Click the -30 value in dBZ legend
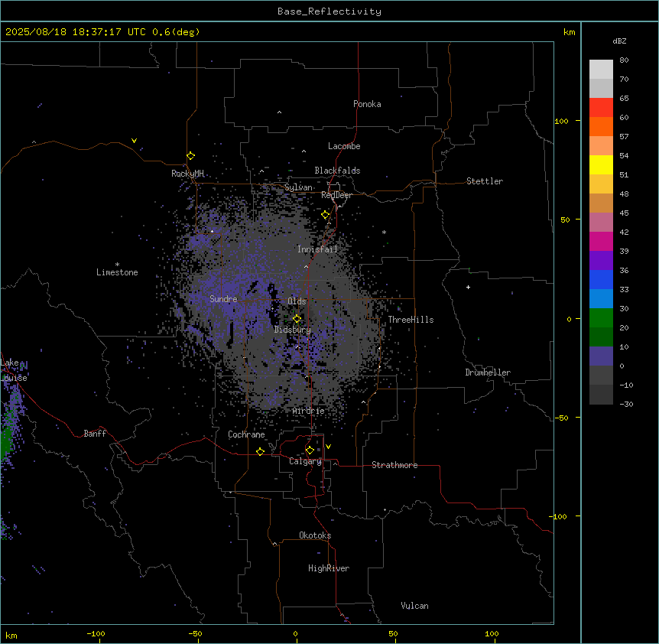 coord(626,405)
